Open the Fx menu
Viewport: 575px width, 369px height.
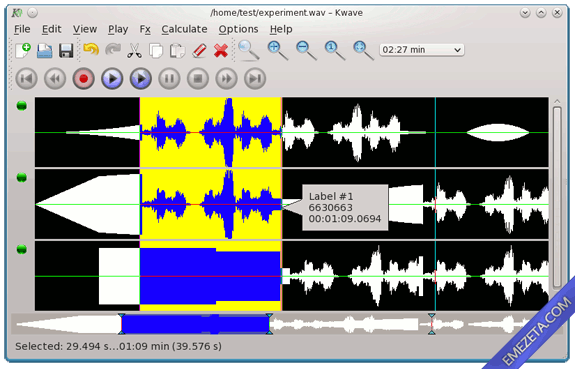pos(145,29)
